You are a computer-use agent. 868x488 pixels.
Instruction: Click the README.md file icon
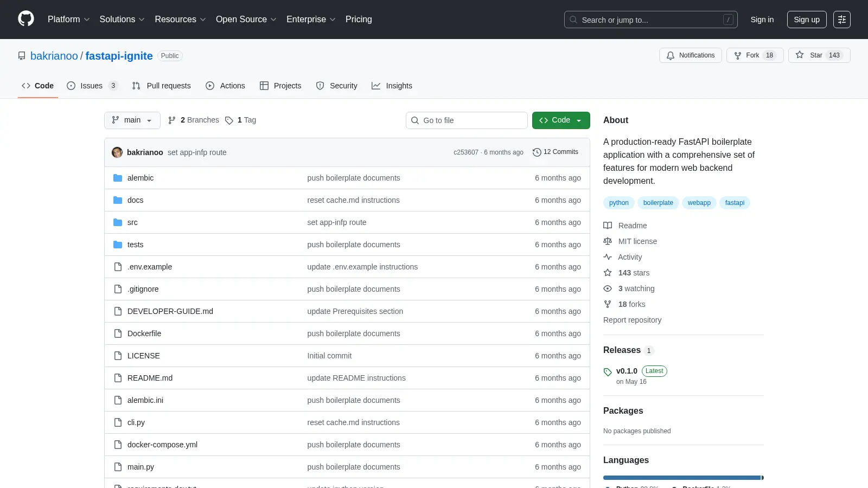pyautogui.click(x=118, y=378)
